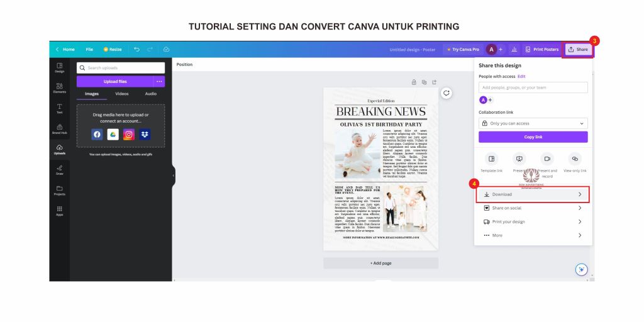This screenshot has width=644, height=322.
Task: Switch to the Images tab
Action: [92, 94]
